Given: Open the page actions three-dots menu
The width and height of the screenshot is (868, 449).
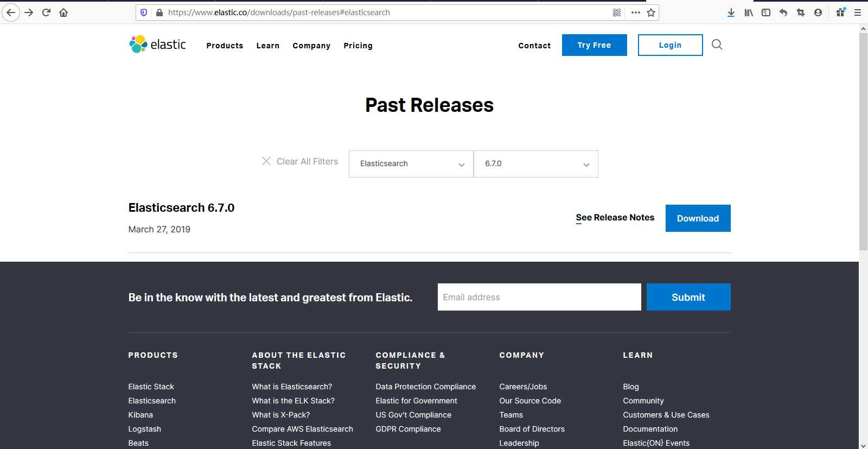Looking at the screenshot, I should [636, 12].
